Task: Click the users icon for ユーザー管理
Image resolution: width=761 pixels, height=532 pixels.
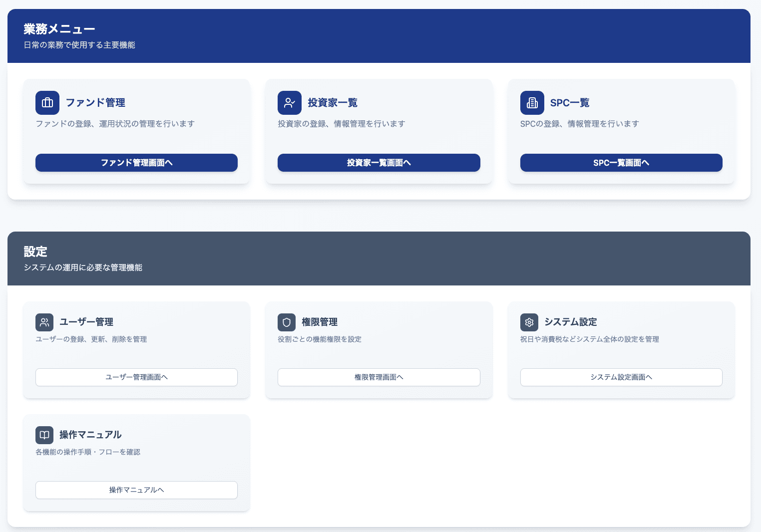Action: click(x=44, y=322)
